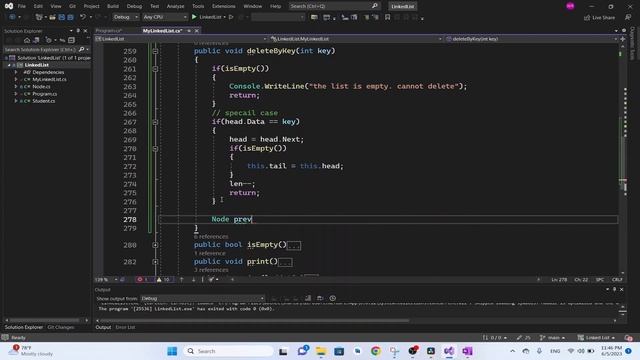Open the notifications icon in the status bar
The height and width of the screenshot is (360, 640).
(x=629, y=338)
